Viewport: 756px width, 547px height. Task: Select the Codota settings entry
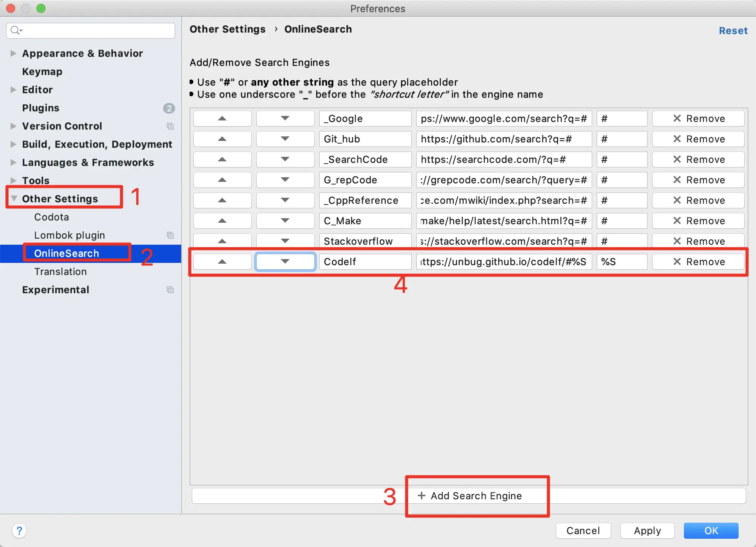52,217
